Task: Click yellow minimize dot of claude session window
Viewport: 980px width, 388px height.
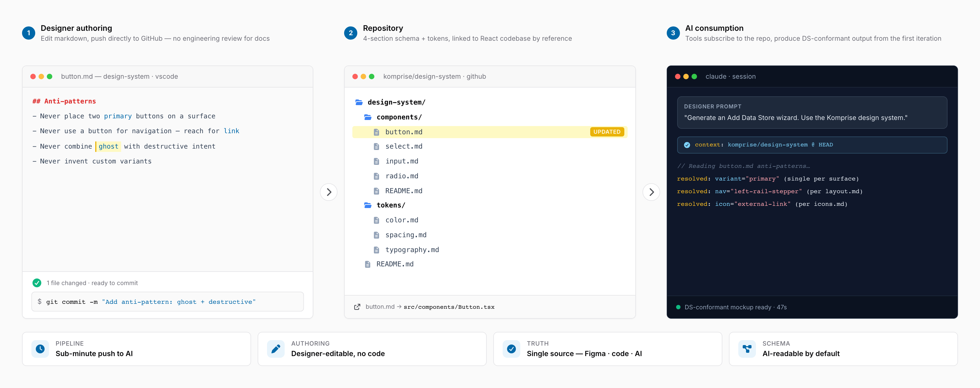Action: point(686,76)
